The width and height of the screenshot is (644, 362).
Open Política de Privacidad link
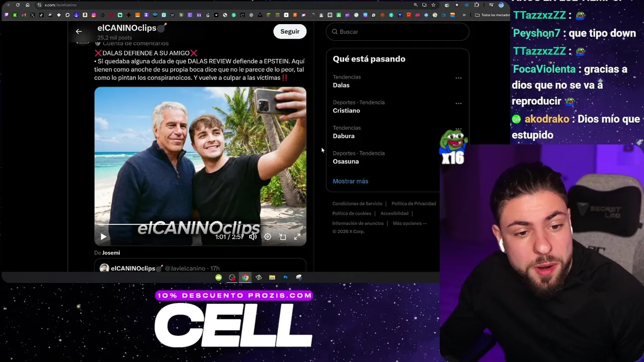coord(414,204)
